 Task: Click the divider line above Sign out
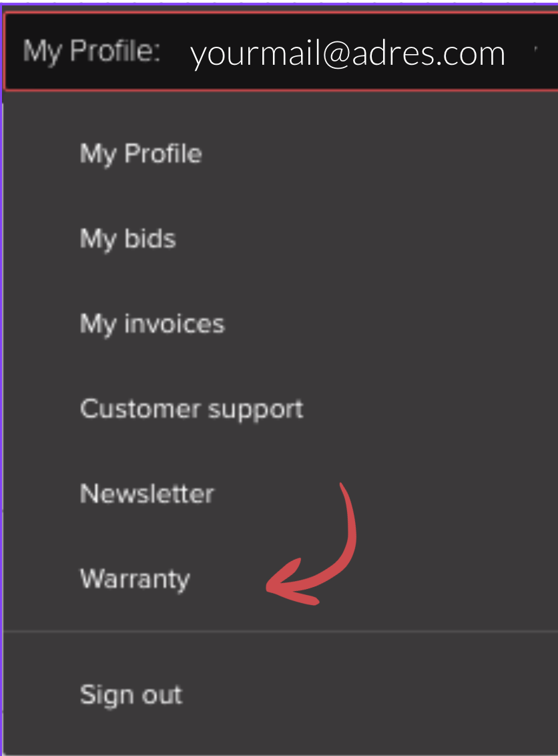coord(281,630)
